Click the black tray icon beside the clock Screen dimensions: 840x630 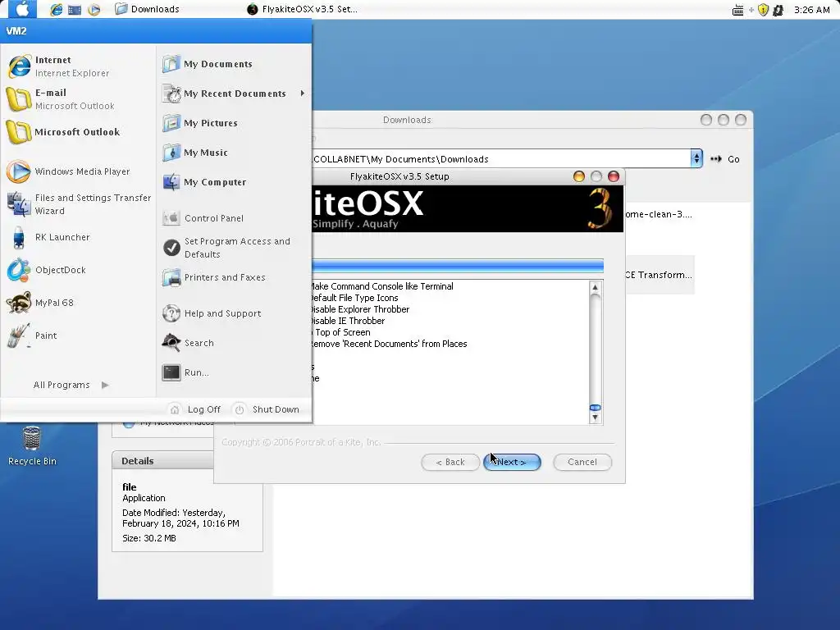point(778,10)
